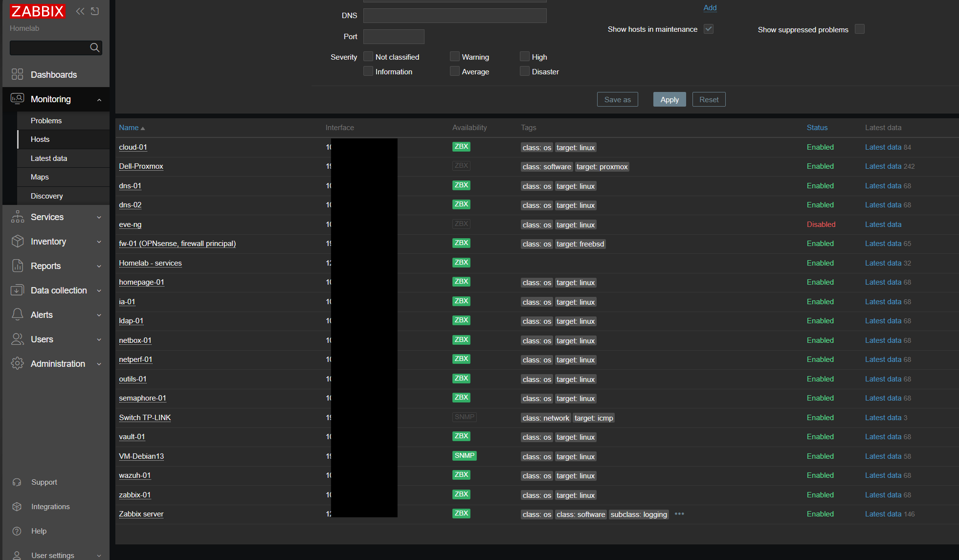Collapse the sidebar with double-arrow icon
Screen dimensions: 959x560
[x=80, y=11]
